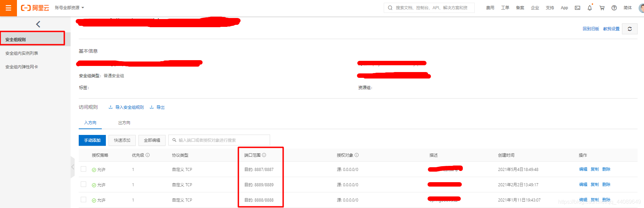Click the export icon beside 导出

pos(152,107)
